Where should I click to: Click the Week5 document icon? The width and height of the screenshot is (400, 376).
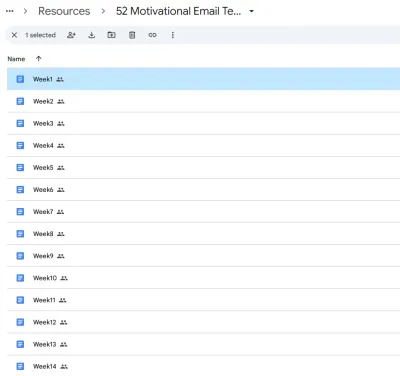20,167
